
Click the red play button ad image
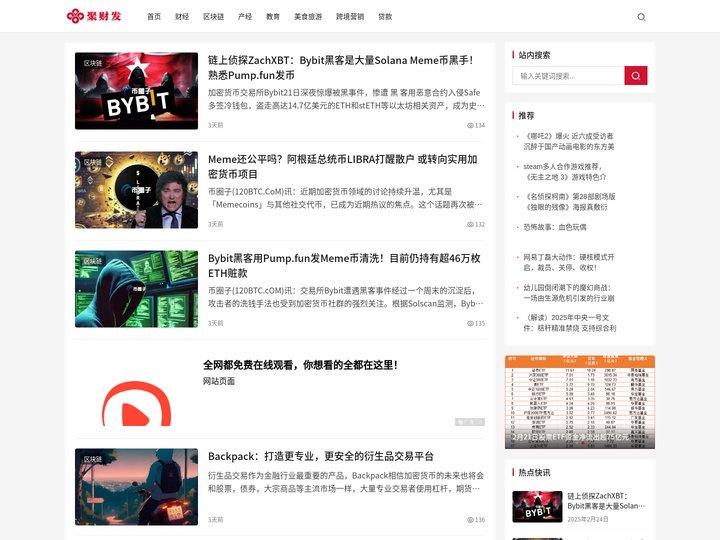pyautogui.click(x=136, y=403)
